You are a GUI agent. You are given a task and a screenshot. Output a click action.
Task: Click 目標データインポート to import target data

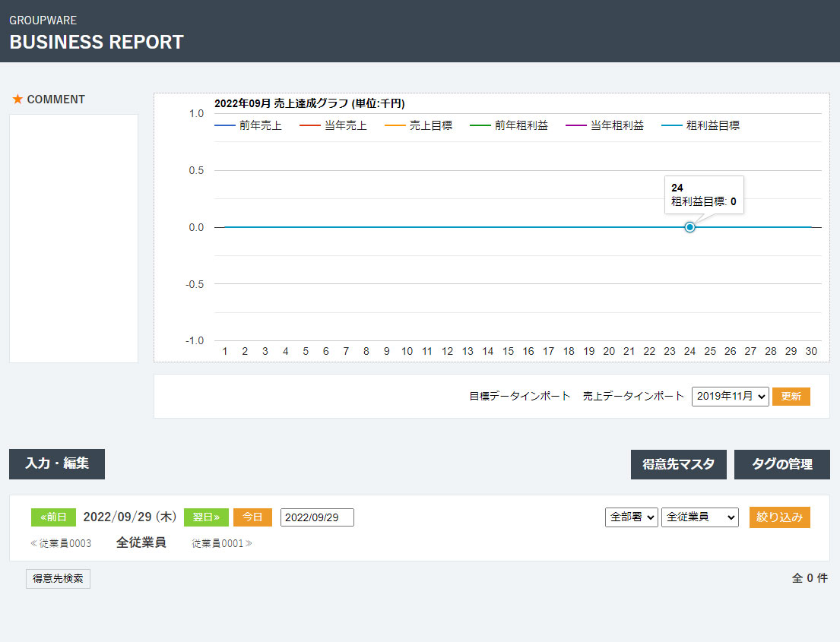pos(521,396)
